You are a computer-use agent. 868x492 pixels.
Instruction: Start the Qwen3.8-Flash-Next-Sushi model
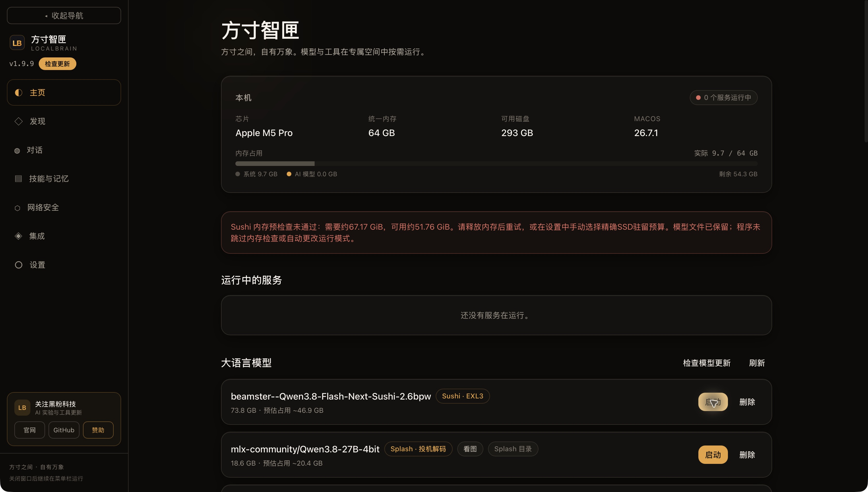(x=713, y=402)
